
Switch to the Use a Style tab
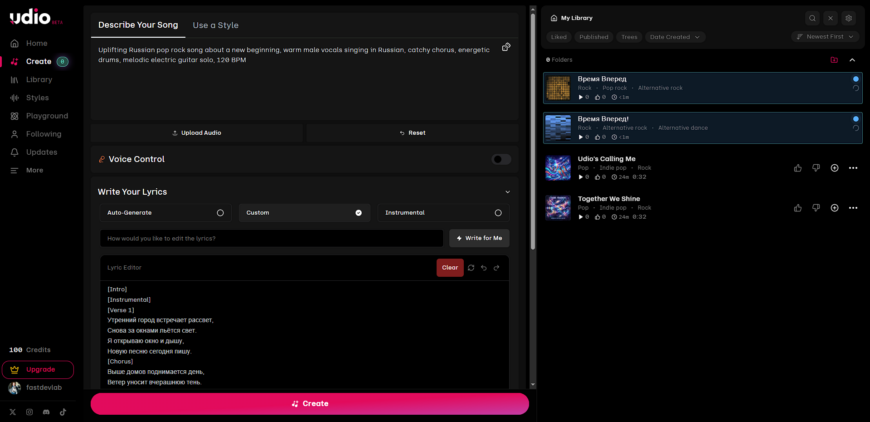[x=215, y=25]
